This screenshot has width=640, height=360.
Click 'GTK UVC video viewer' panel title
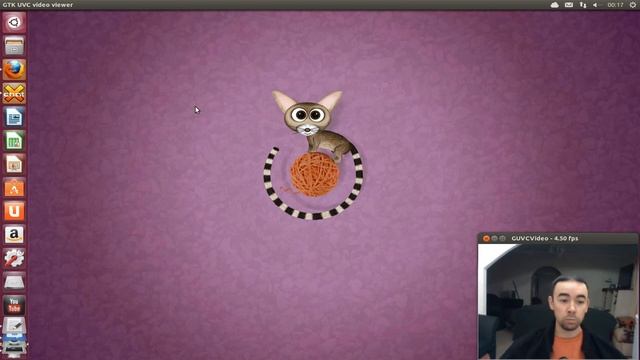point(38,5)
